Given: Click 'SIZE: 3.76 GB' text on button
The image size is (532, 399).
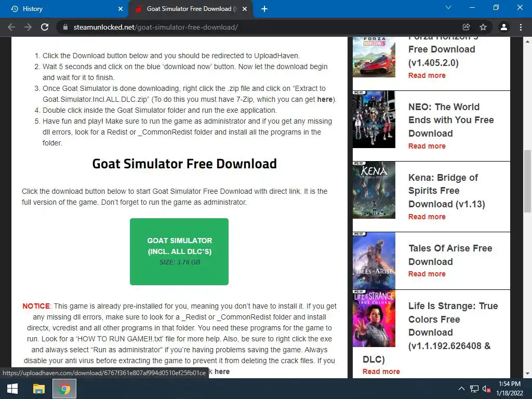Looking at the screenshot, I should [x=179, y=262].
